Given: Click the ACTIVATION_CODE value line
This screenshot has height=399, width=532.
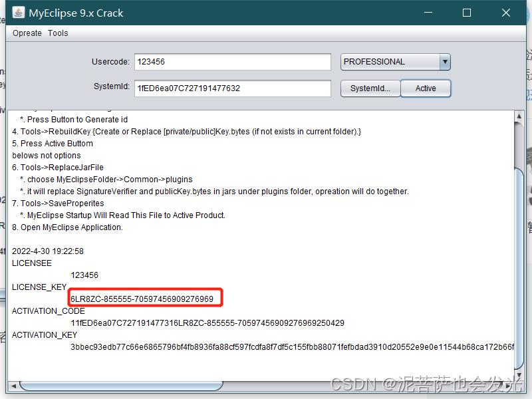Looking at the screenshot, I should 207,323.
